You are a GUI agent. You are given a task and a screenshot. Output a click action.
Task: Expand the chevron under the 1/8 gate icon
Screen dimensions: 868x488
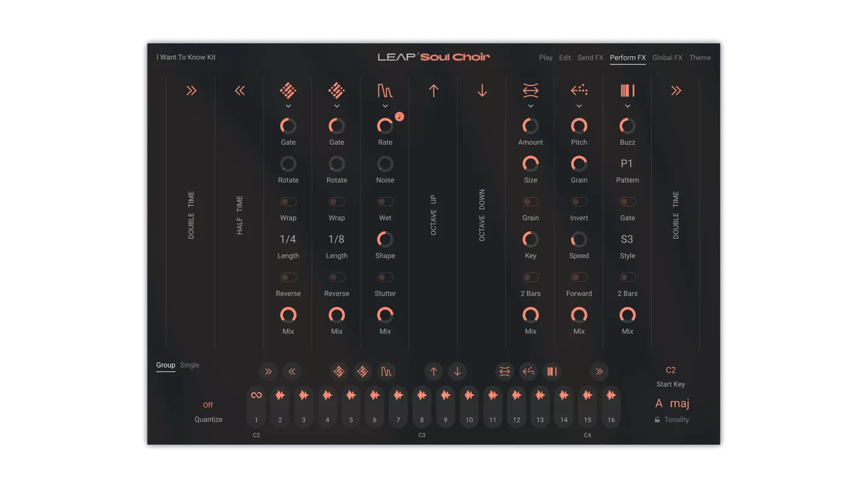click(336, 106)
